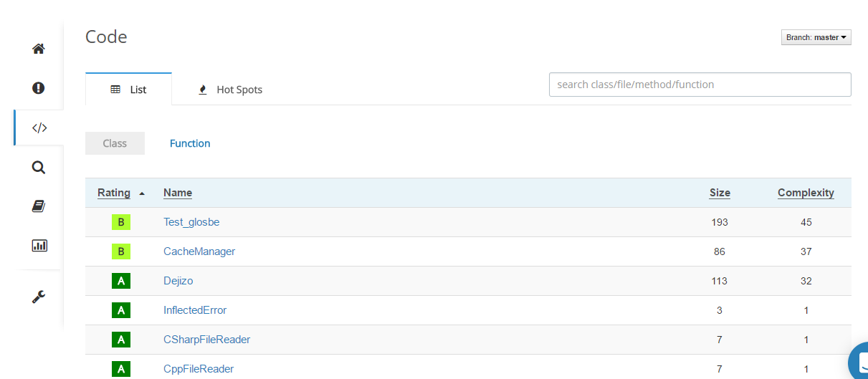Click the A rating badge for CSharpFileReader
Screen dimensions: 868x379
pyautogui.click(x=120, y=340)
